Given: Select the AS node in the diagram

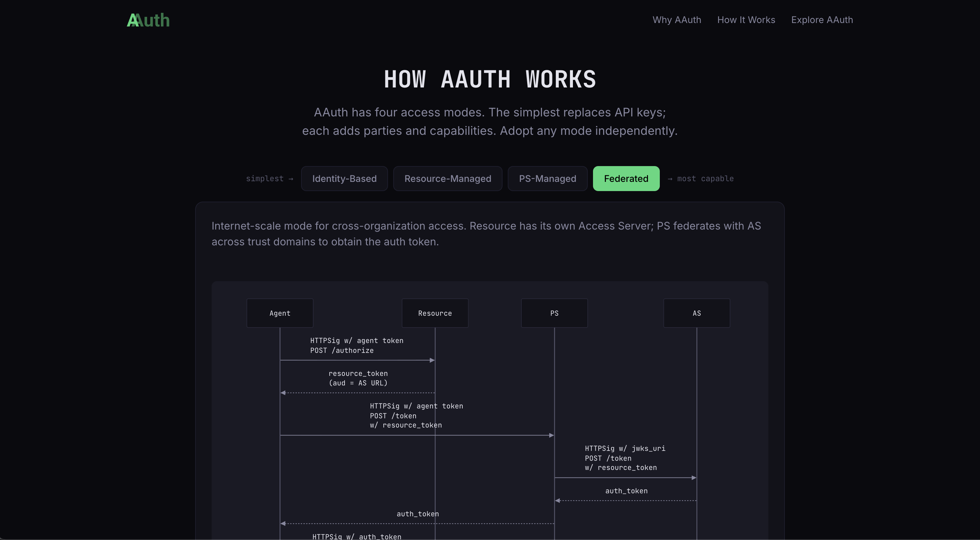Looking at the screenshot, I should pyautogui.click(x=697, y=313).
